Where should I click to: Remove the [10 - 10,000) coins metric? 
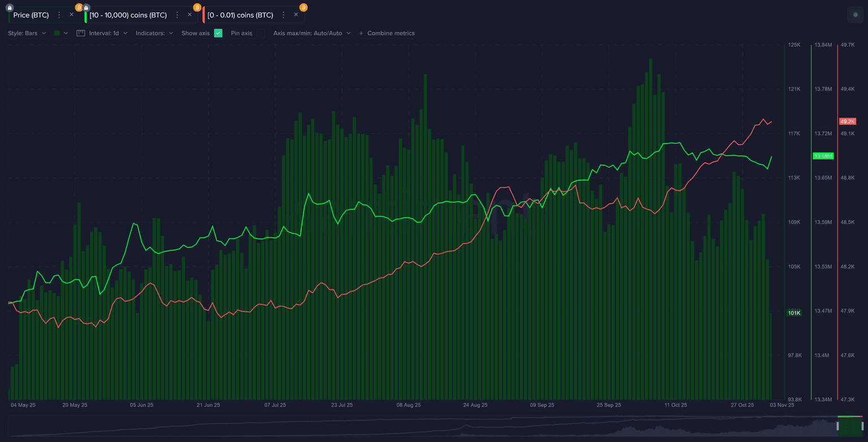click(x=189, y=15)
